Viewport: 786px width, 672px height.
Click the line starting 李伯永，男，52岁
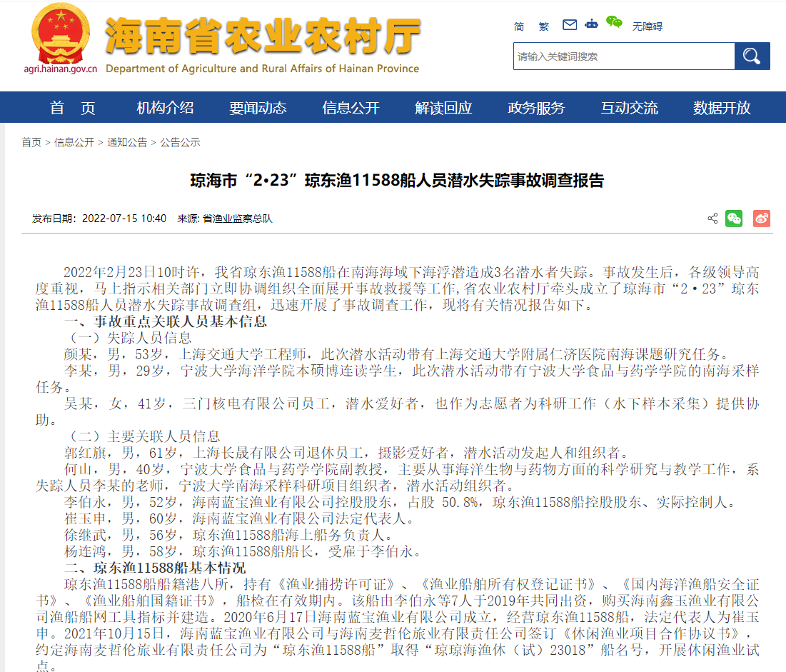[x=401, y=502]
